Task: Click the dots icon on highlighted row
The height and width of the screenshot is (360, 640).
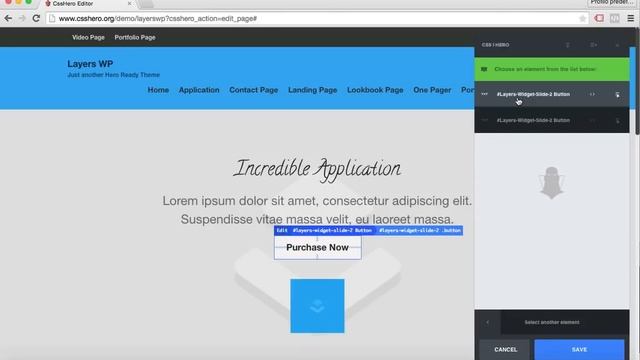Action: pyautogui.click(x=484, y=94)
